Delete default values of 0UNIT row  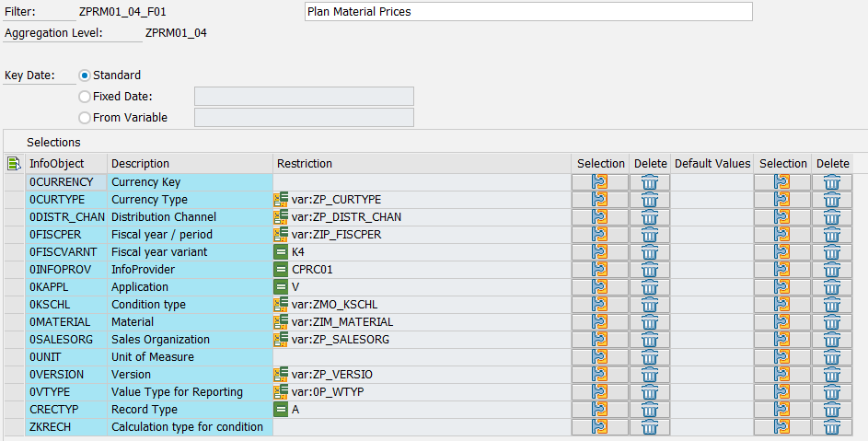(x=832, y=357)
